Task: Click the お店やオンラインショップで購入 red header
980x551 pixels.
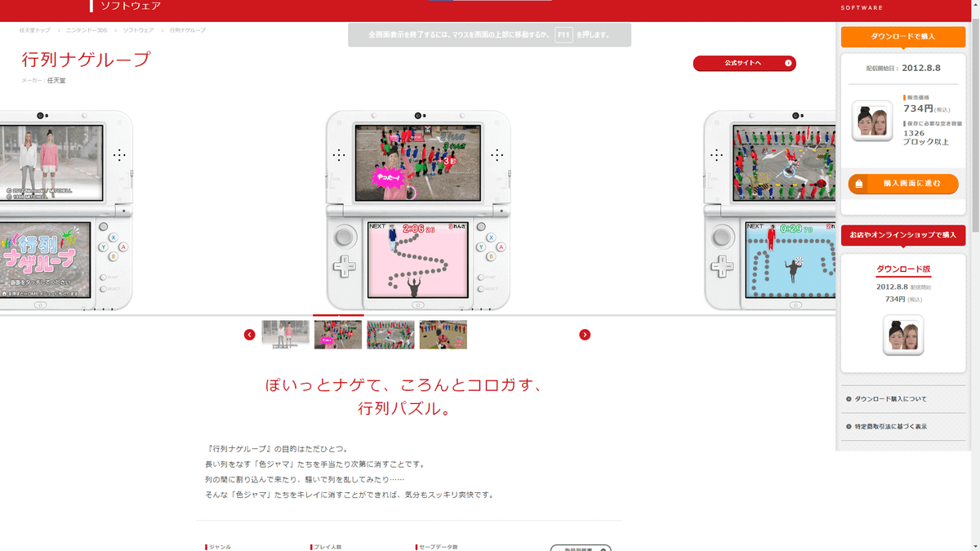Action: click(x=903, y=235)
